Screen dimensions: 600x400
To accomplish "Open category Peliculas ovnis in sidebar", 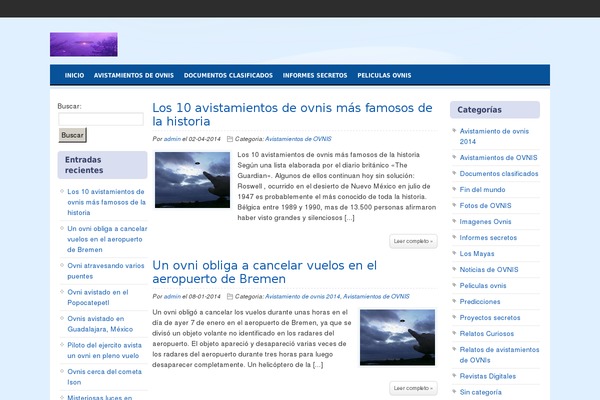I will pos(483,286).
